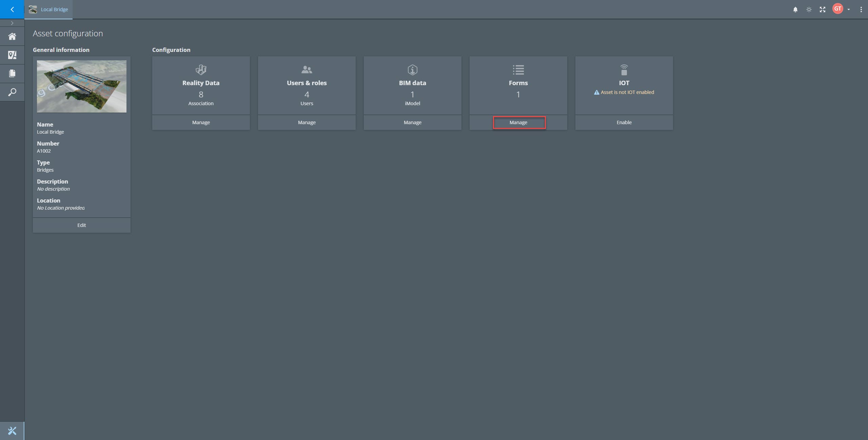Open the search sidebar icon
Viewport: 868px width, 440px height.
tap(12, 92)
